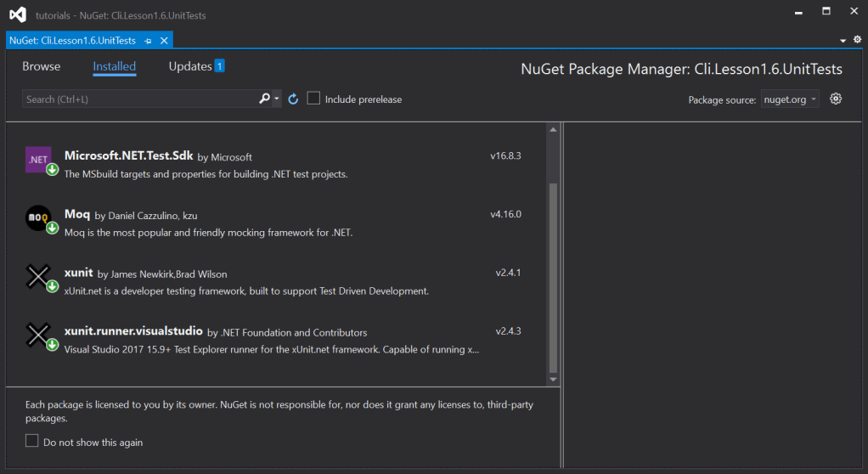Click the Microsoft.NET.Test.Sdk package icon
The width and height of the screenshot is (868, 474).
click(38, 159)
